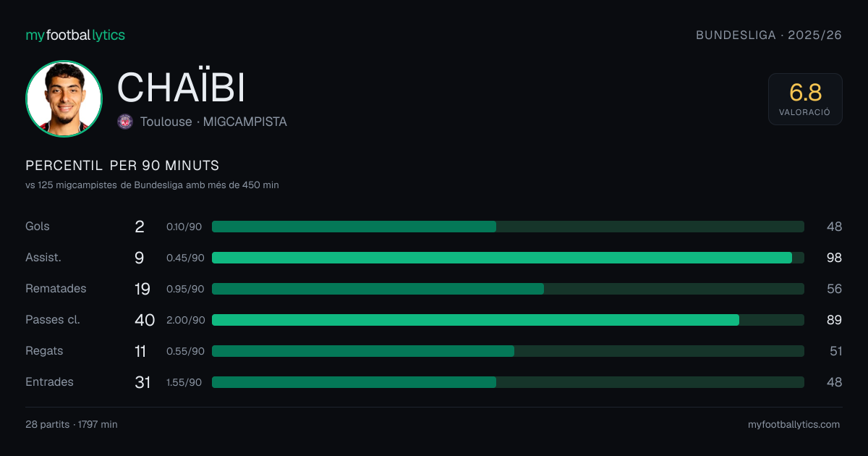The height and width of the screenshot is (456, 868).
Task: Click the Passes cl. total of 40
Action: 145,320
